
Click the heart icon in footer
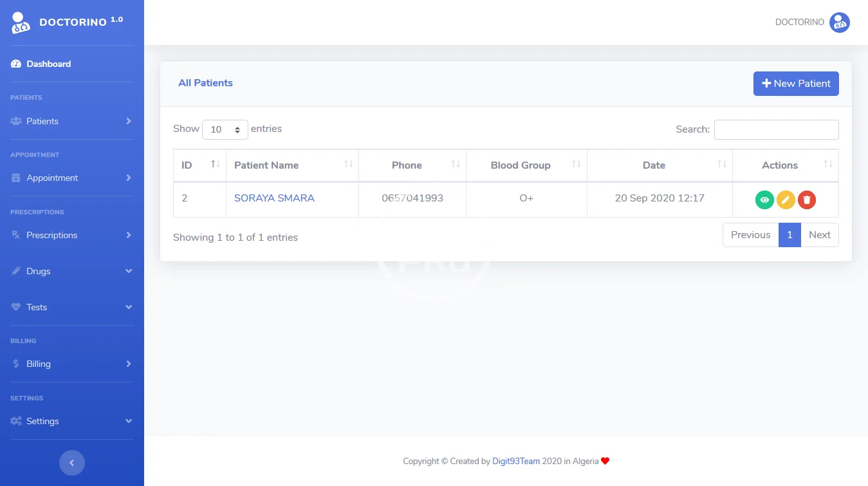(x=605, y=461)
